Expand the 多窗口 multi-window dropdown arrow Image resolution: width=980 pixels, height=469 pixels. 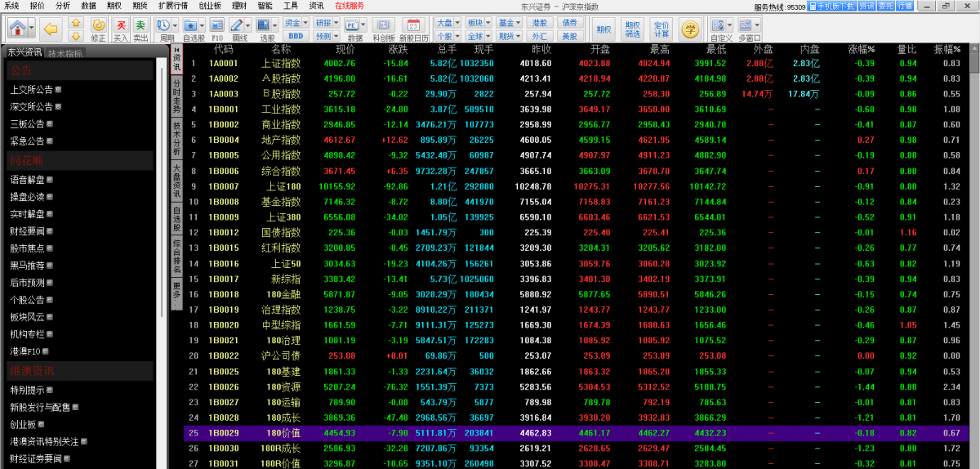756,26
